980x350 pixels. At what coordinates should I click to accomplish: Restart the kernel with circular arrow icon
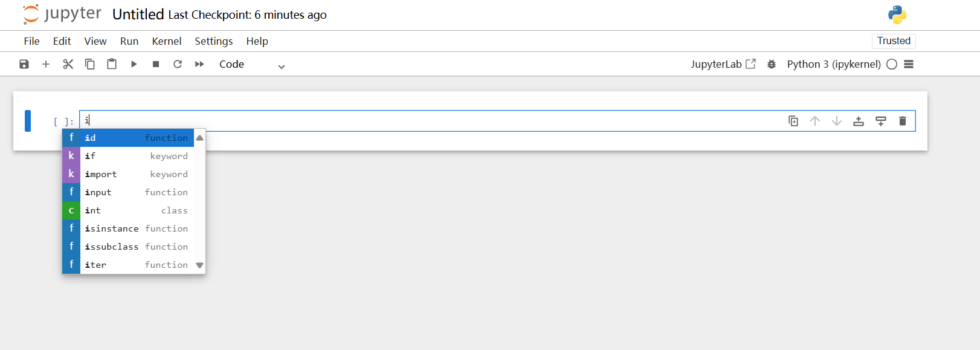coord(178,64)
